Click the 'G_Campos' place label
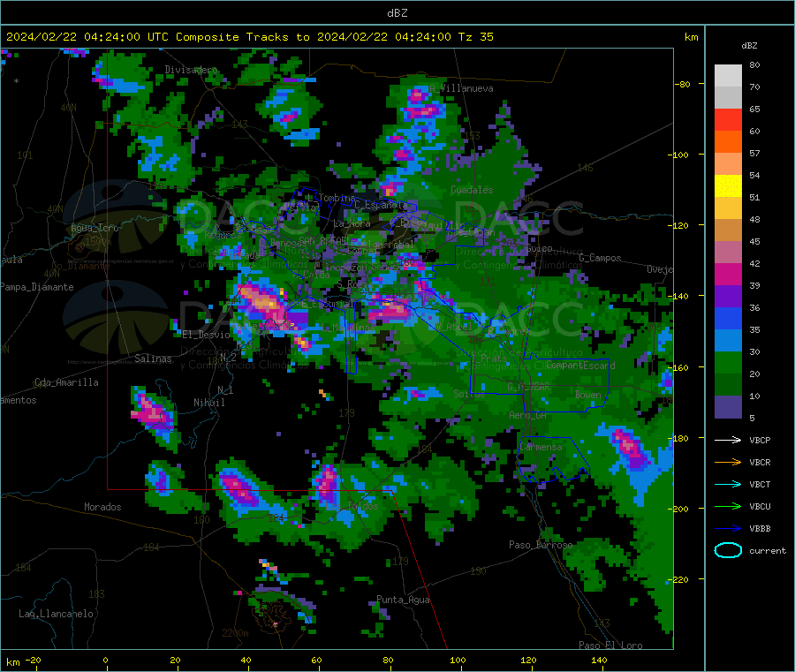This screenshot has height=672, width=795. pyautogui.click(x=600, y=258)
